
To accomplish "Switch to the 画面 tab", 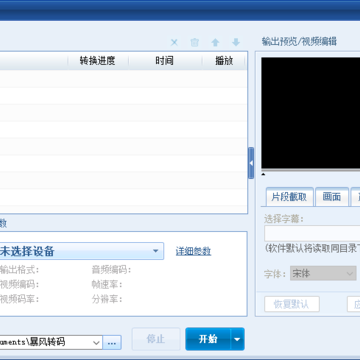I will tap(332, 197).
